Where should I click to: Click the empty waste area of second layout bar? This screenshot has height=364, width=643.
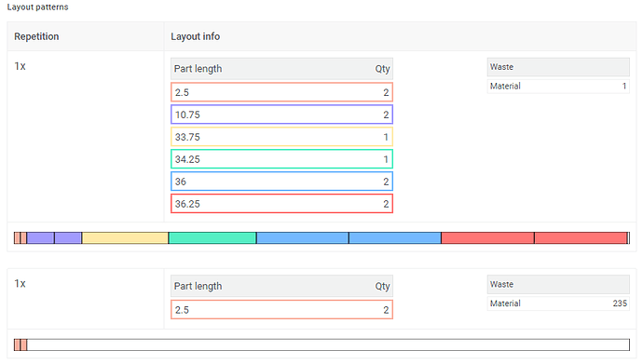click(328, 344)
